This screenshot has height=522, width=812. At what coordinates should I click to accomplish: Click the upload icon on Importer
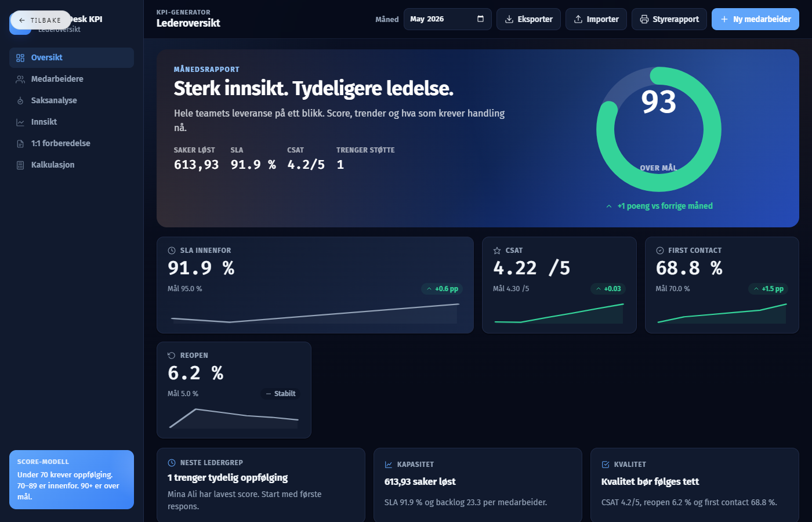(578, 19)
